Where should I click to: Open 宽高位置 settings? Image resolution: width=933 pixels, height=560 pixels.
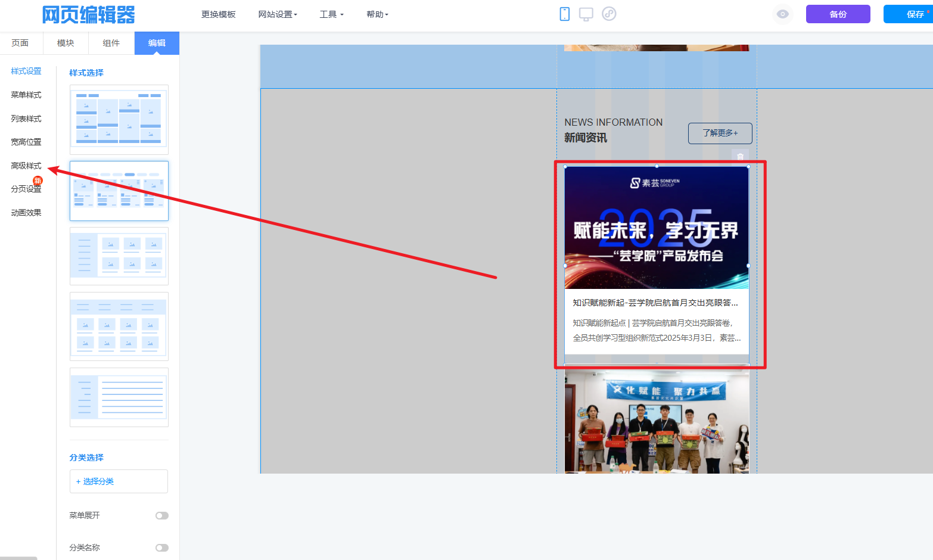tap(26, 142)
